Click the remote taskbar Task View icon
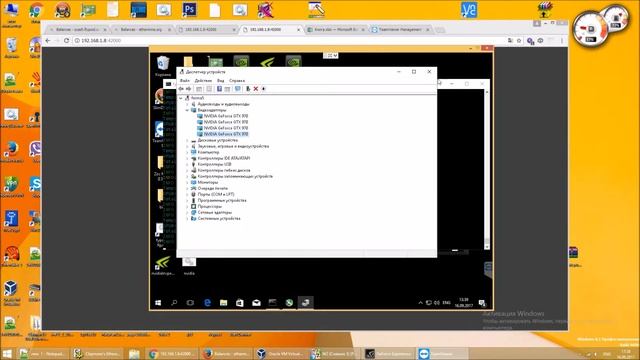 pyautogui.click(x=190, y=302)
